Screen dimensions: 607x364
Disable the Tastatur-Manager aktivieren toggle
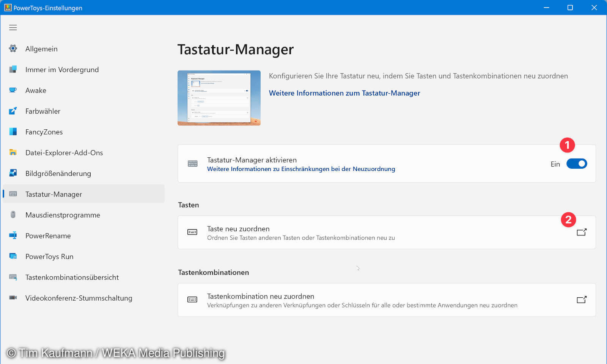(x=577, y=163)
